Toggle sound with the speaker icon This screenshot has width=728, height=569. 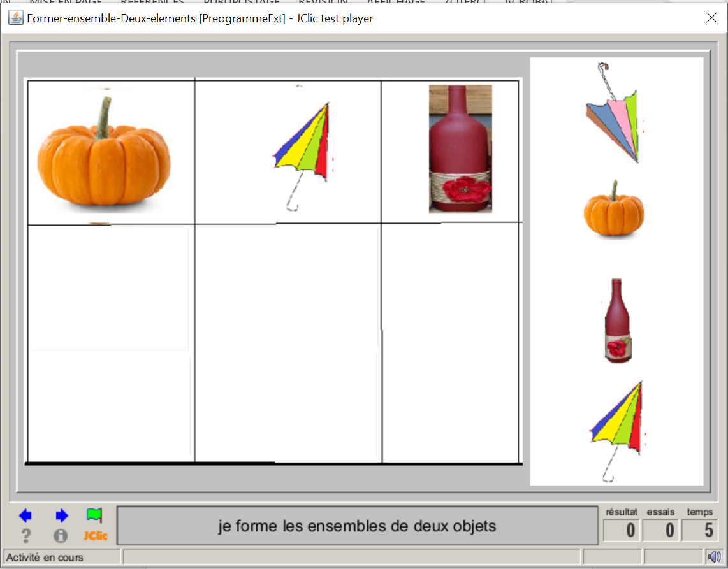tap(713, 556)
